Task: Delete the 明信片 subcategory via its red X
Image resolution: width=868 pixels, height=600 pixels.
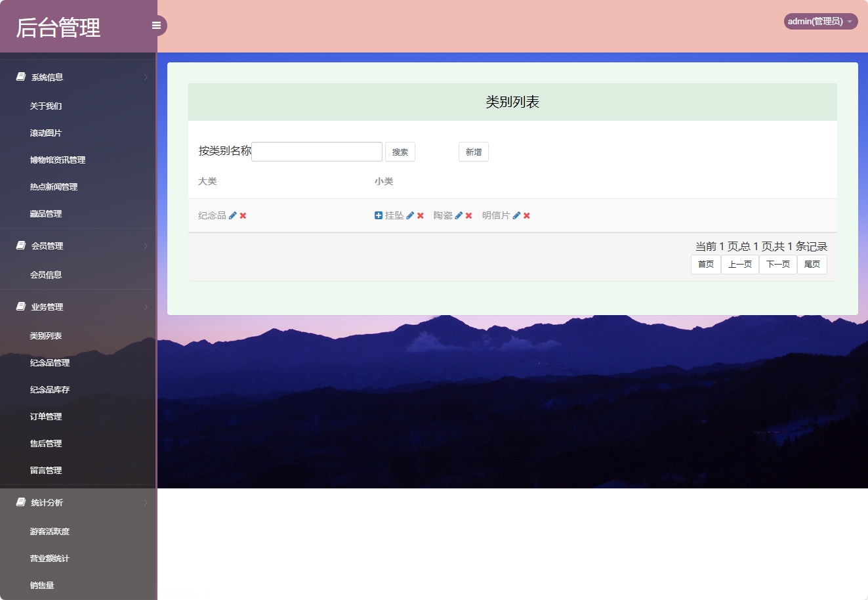Action: pos(527,215)
